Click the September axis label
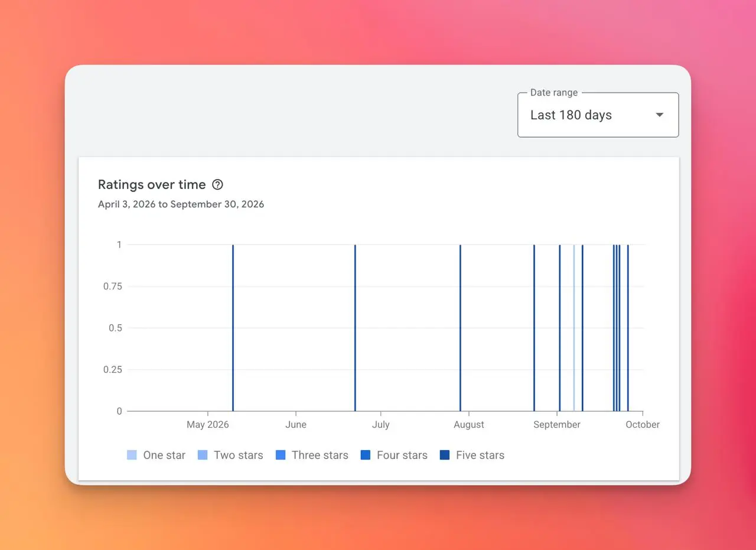This screenshot has width=756, height=550. [557, 424]
